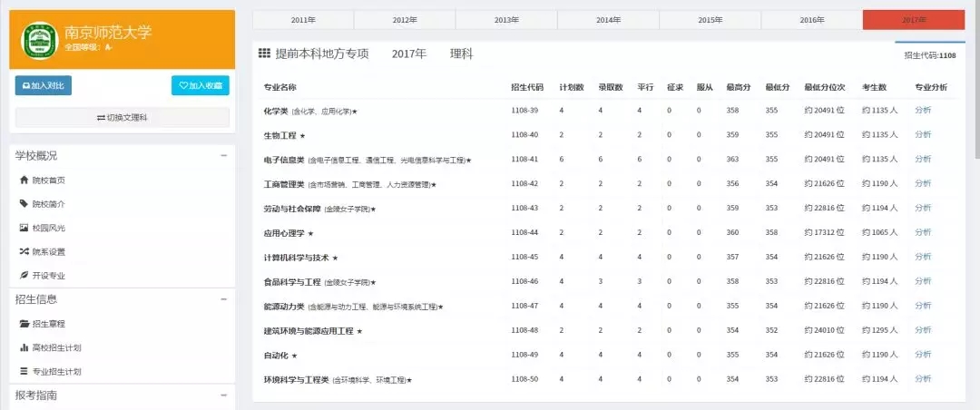Switch to the 2015年 tab
Screen dimensions: 980x410
click(x=710, y=20)
